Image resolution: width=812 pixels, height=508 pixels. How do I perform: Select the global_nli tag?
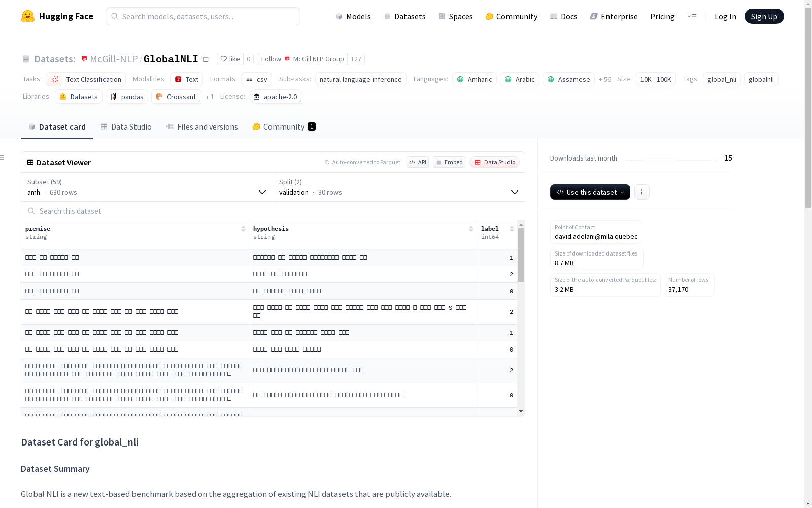[722, 79]
